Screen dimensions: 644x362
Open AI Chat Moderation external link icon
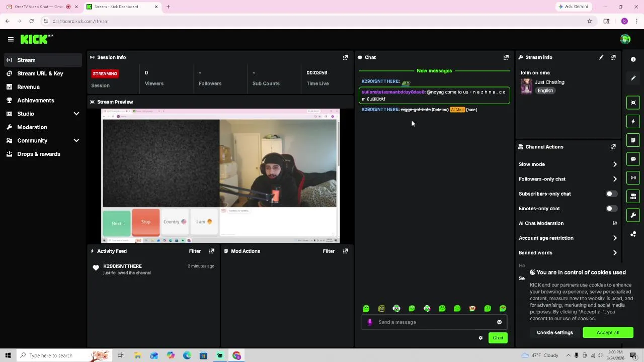[x=614, y=223]
